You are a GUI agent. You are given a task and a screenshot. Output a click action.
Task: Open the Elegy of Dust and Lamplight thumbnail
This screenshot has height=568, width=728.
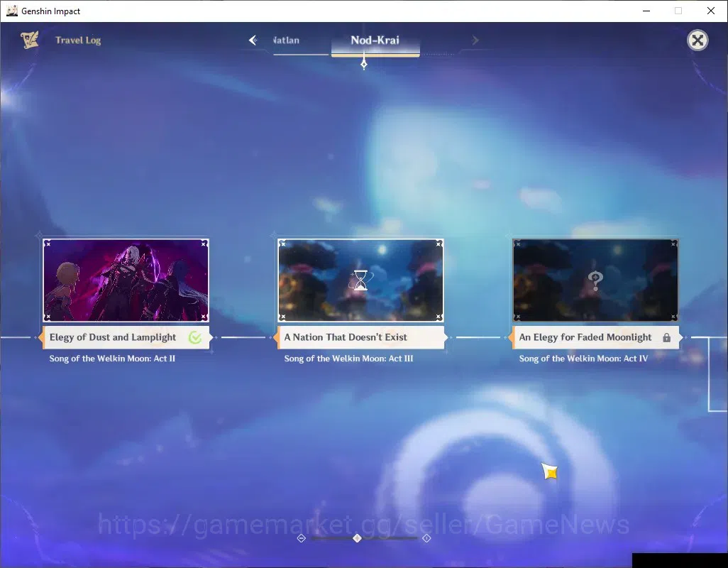tap(126, 280)
